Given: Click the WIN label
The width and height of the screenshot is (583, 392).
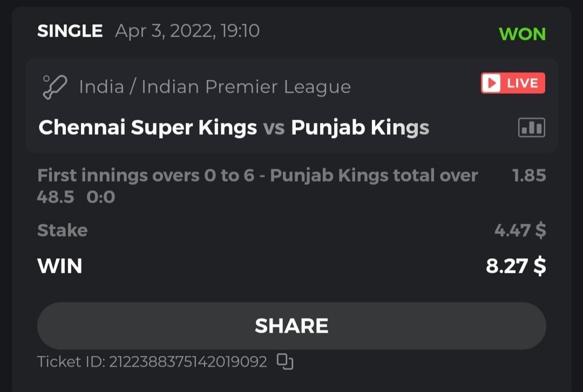Looking at the screenshot, I should pos(59,266).
